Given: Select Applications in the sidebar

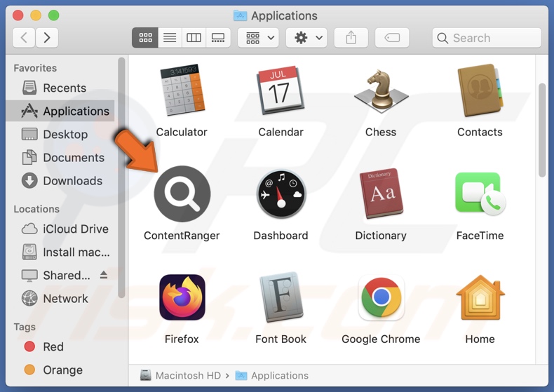Looking at the screenshot, I should coord(60,111).
